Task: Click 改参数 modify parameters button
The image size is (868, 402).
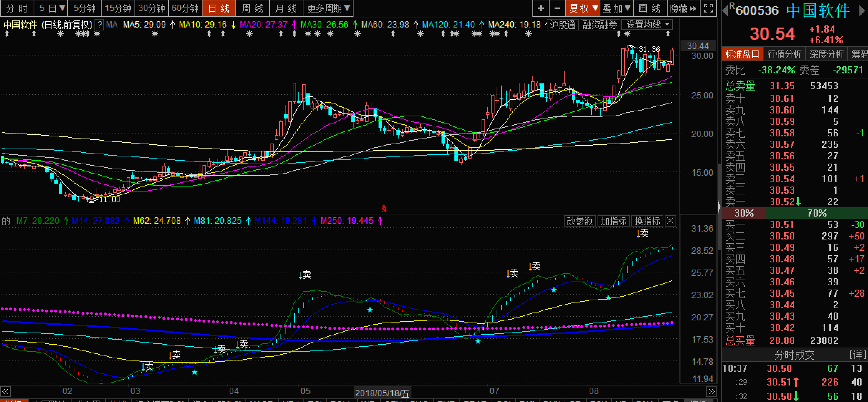Action: 580,221
